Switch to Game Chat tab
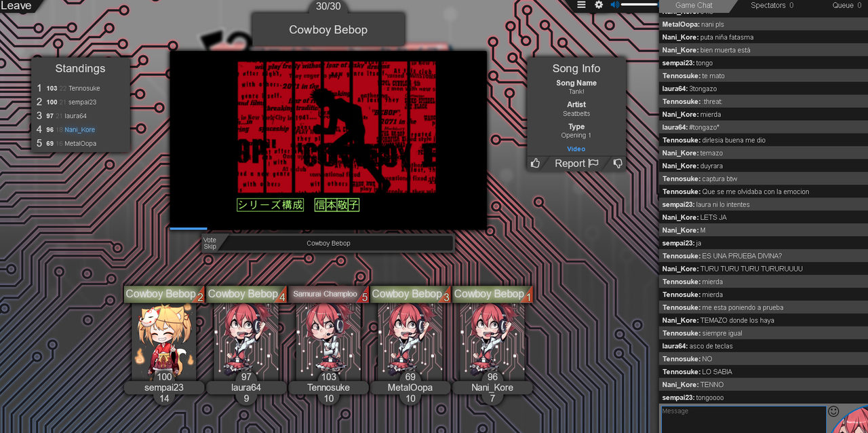The height and width of the screenshot is (433, 868). pos(694,5)
